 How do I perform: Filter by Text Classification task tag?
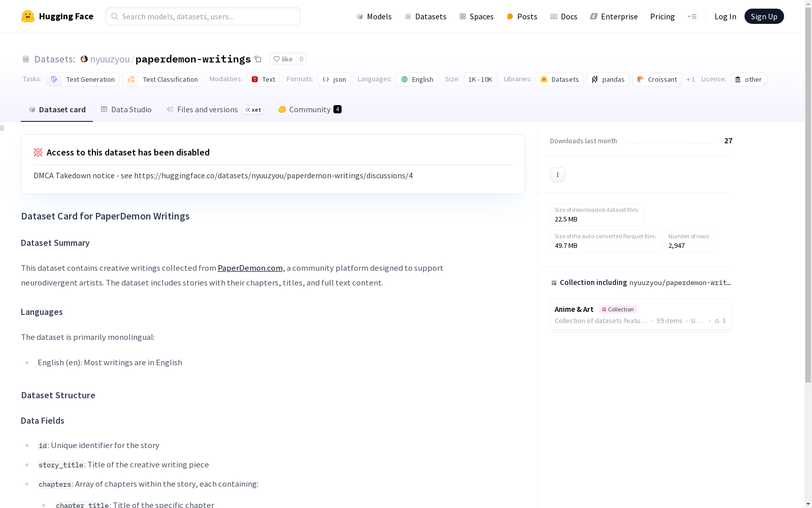pos(162,79)
